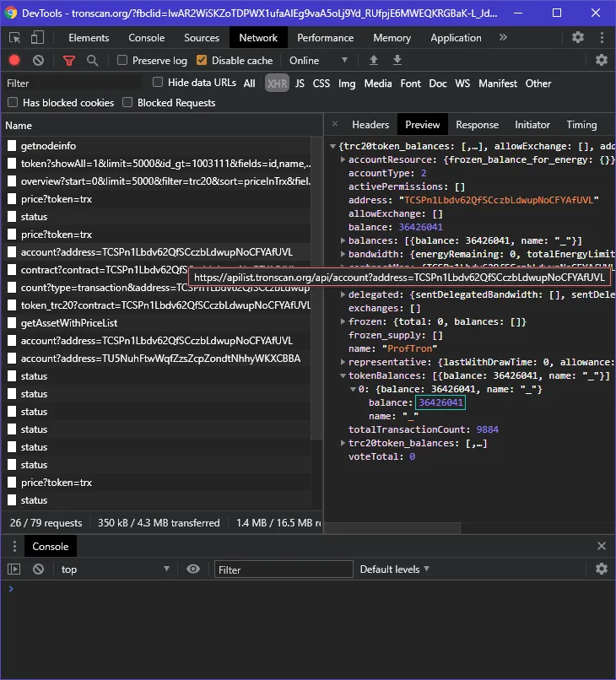Open DevTools kebab customize menu
Viewport: 616px width, 680px height.
(x=602, y=37)
